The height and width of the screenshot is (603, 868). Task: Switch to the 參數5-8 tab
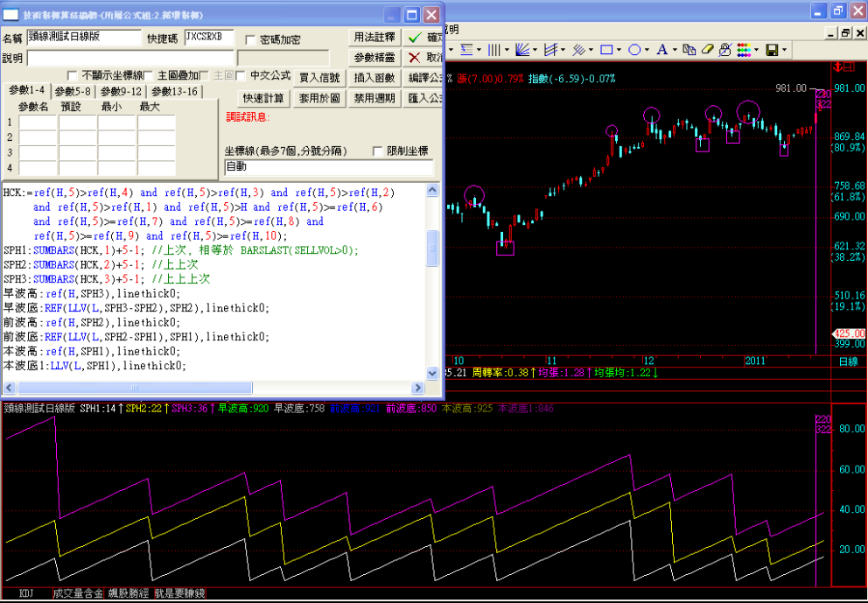[73, 91]
